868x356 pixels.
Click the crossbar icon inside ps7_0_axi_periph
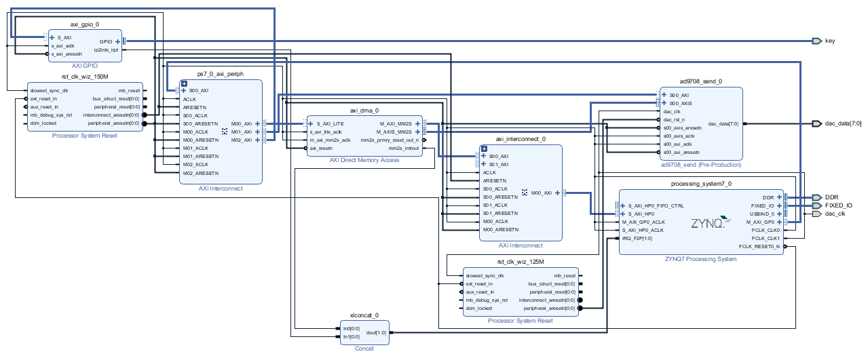pos(225,132)
